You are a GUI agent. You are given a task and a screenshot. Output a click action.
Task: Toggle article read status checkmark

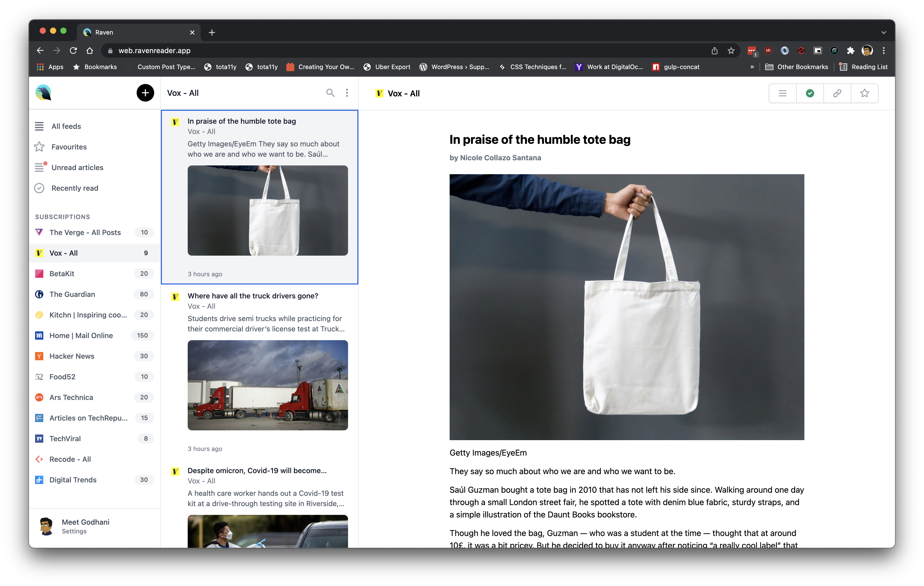[x=810, y=93]
